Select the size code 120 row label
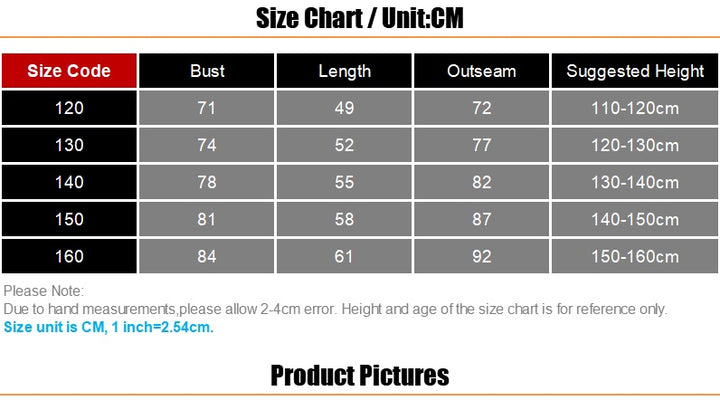 69,108
